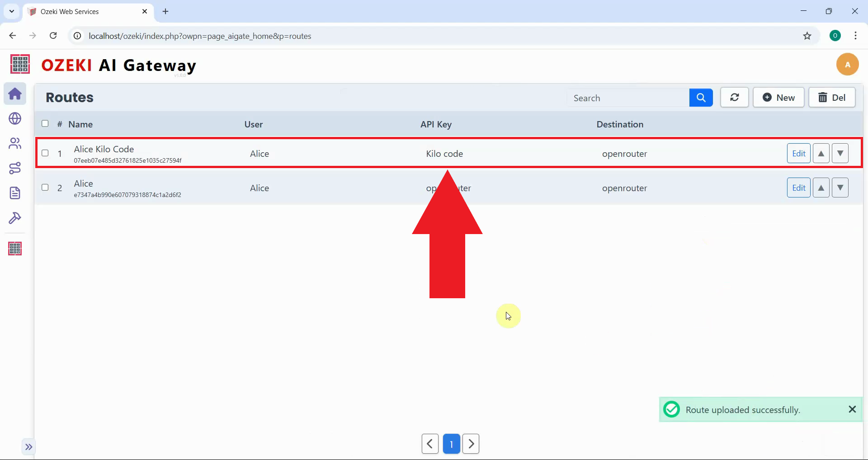Expand the down arrow on the second Alice row
This screenshot has height=460, width=868.
click(840, 188)
